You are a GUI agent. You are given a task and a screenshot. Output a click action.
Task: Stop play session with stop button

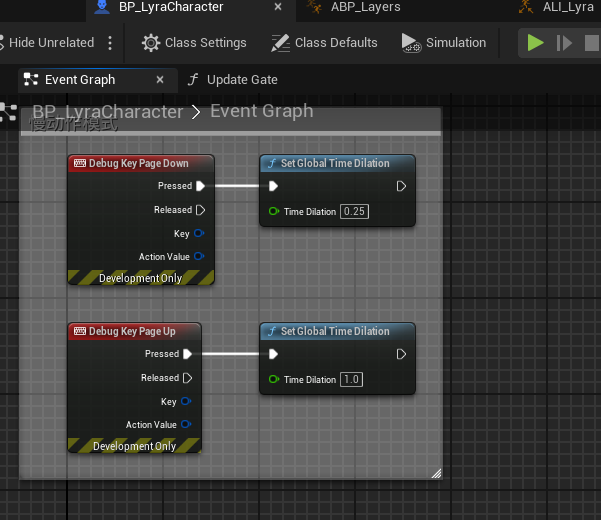click(592, 43)
